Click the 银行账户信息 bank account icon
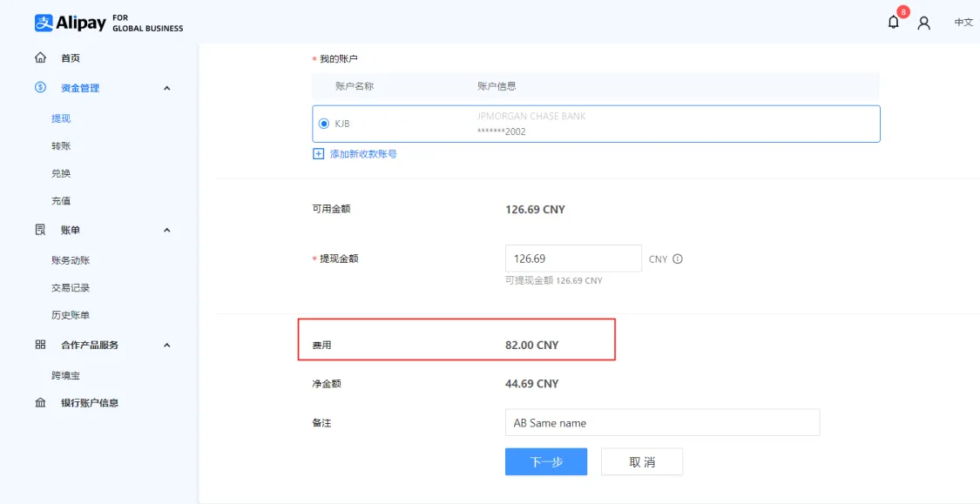 [x=38, y=402]
